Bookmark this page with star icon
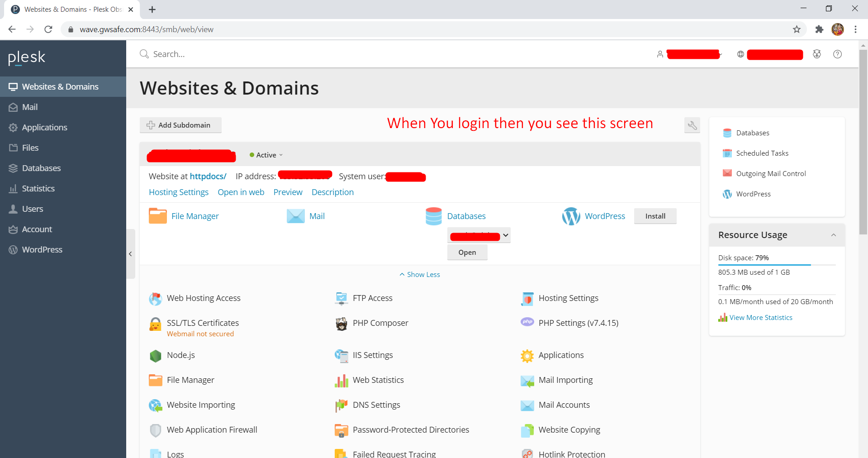 pyautogui.click(x=797, y=29)
